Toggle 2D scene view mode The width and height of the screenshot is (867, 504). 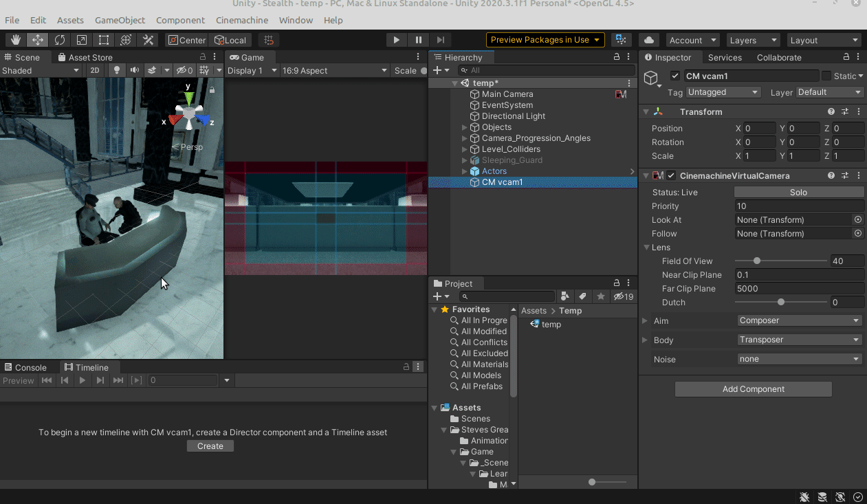[x=95, y=70]
